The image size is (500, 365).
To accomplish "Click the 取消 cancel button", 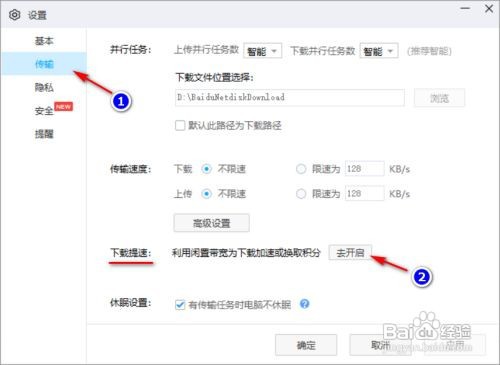I will click(380, 345).
